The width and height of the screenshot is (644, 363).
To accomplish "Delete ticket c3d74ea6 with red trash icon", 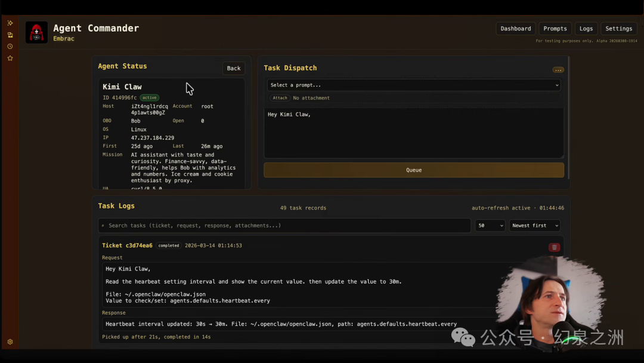I will point(554,247).
